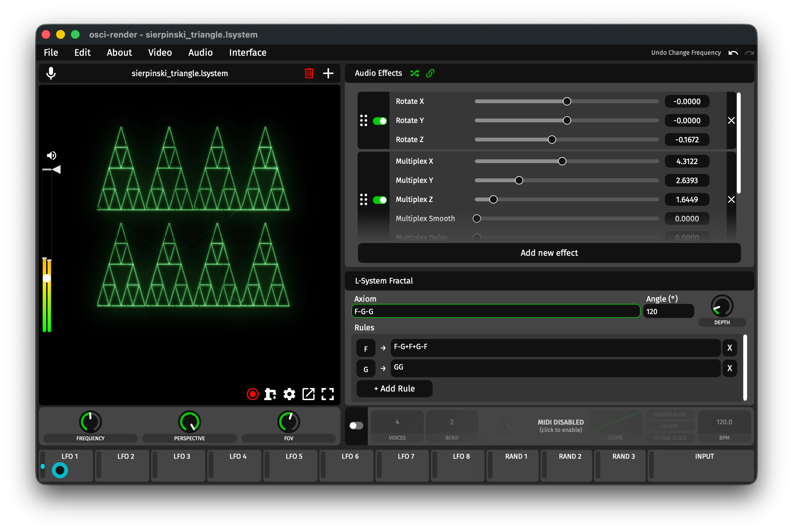Pop out visualiser into separate window
Screen dimensions: 793x532
(x=308, y=394)
